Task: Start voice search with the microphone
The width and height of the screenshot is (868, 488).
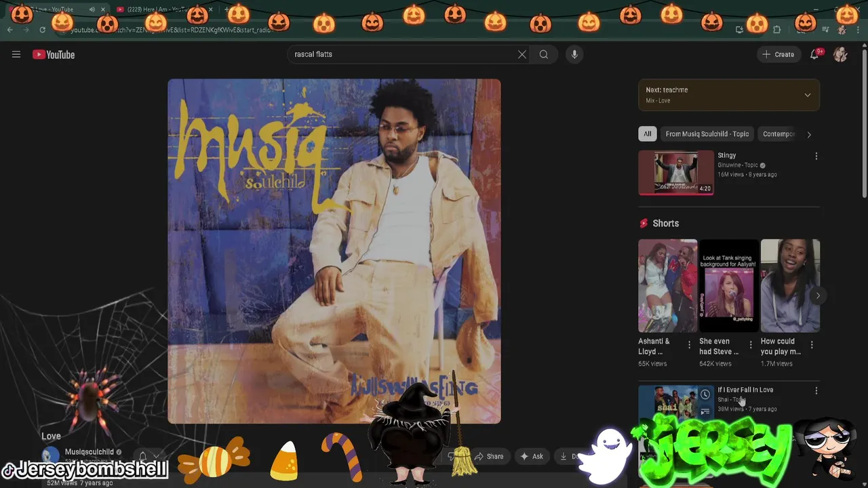Action: click(574, 54)
